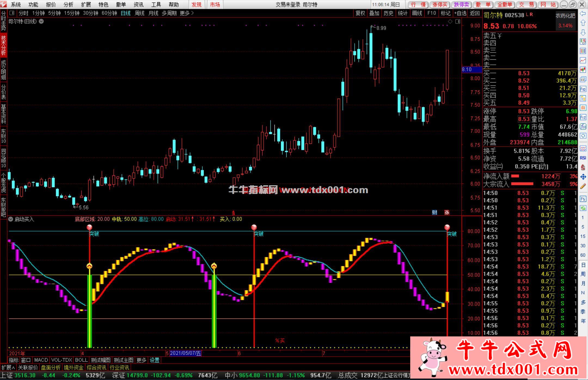Click the 跌停卖 limit-down sell button
Viewport: 588px width, 380px height.
[462, 5]
